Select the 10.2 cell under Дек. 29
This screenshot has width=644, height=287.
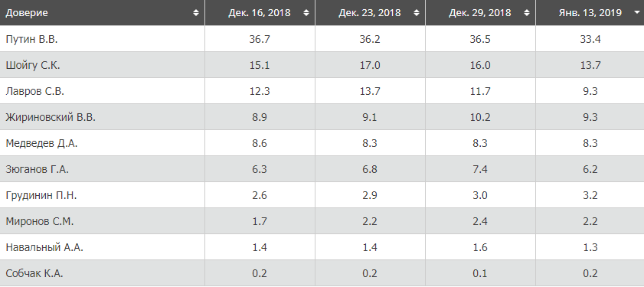click(480, 117)
